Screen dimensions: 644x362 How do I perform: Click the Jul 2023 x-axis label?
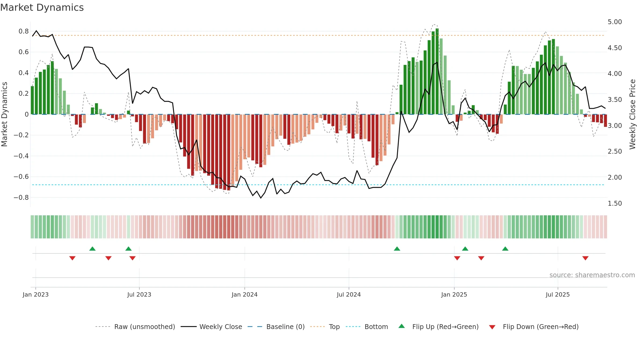coord(139,295)
